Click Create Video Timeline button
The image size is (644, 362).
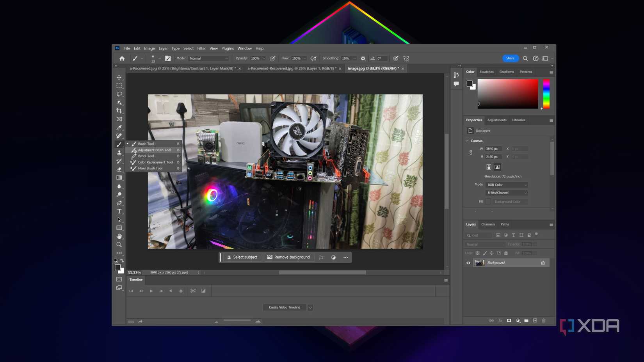pyautogui.click(x=285, y=307)
